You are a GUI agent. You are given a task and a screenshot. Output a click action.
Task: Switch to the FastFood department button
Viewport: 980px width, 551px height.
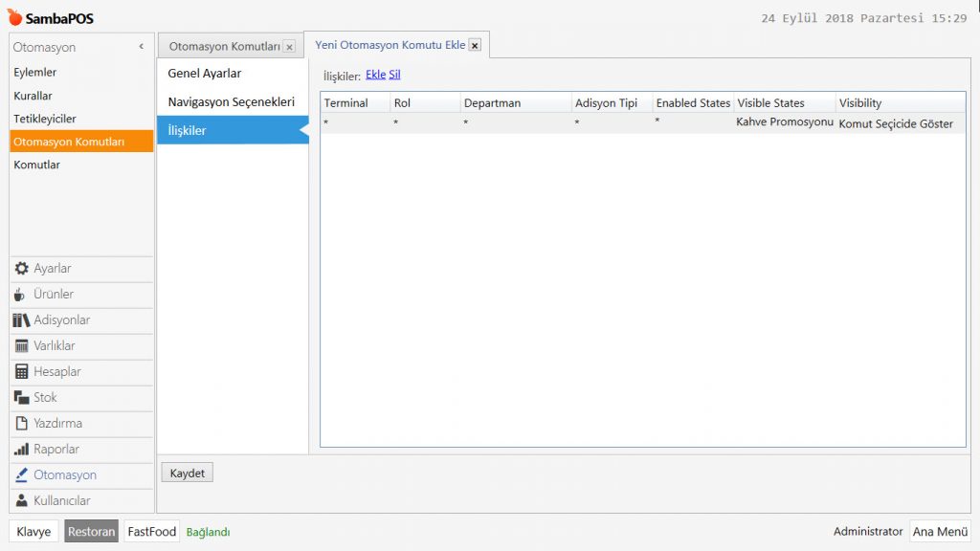[152, 532]
